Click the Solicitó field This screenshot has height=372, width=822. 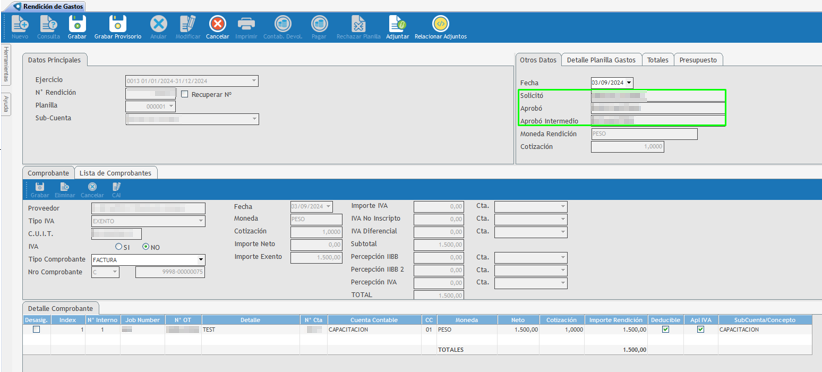point(657,96)
